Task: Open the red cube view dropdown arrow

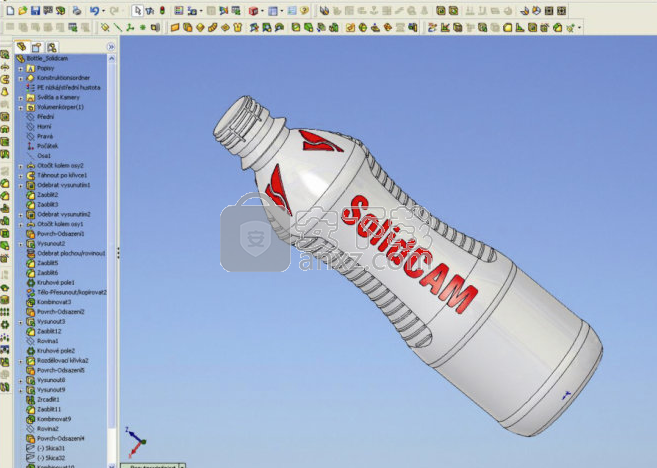Action: tap(262, 11)
